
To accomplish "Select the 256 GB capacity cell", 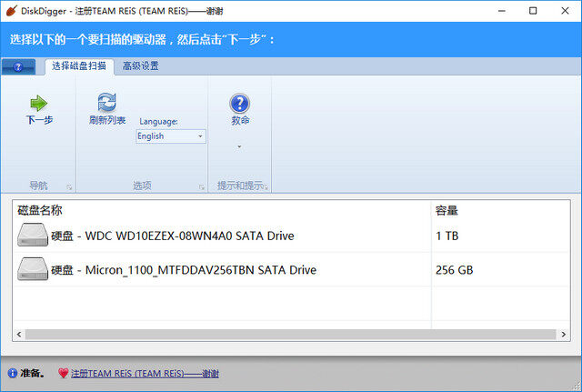I will (x=455, y=270).
